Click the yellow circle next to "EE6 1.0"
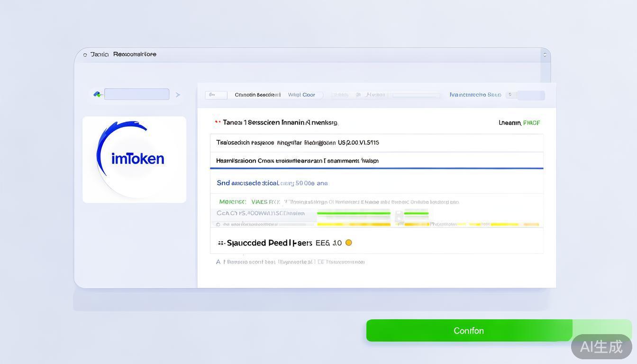 click(x=348, y=243)
